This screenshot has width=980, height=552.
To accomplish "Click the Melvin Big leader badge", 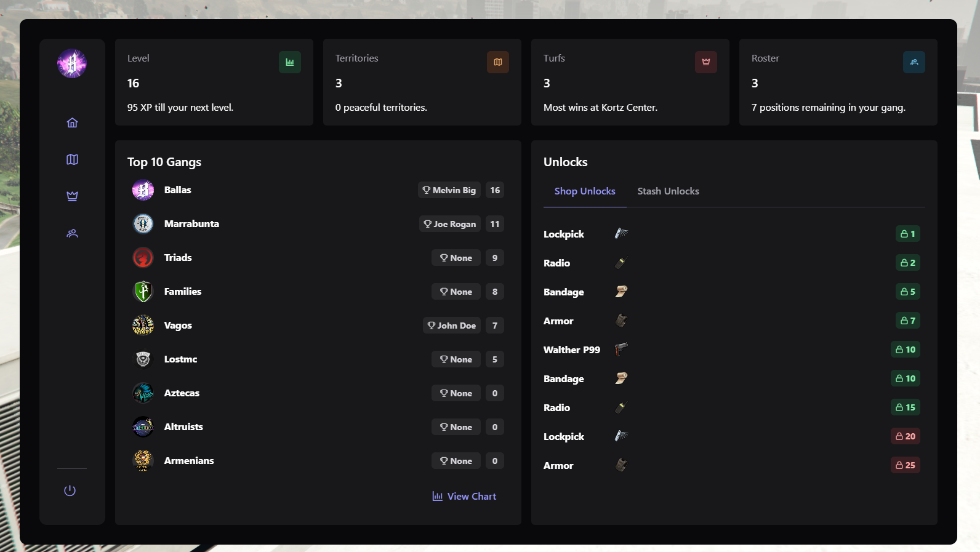I will [x=449, y=190].
